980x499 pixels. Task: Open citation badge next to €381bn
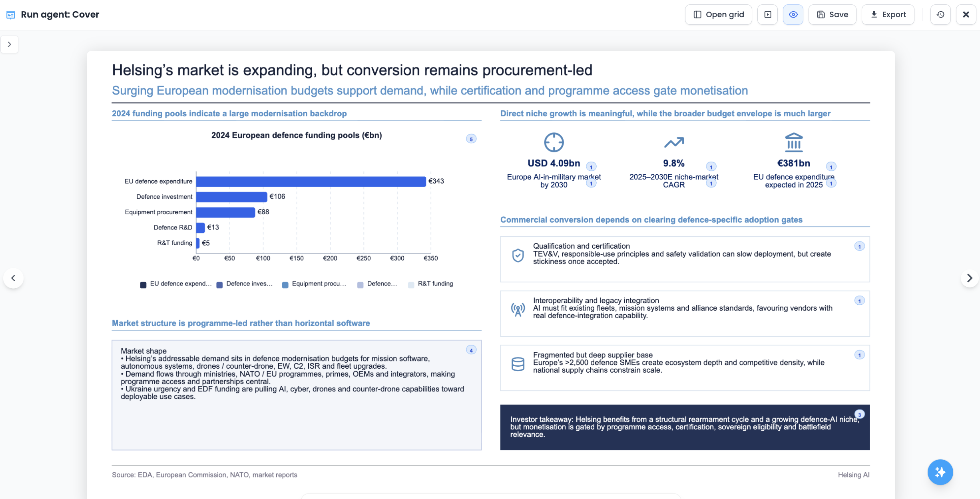tap(831, 167)
